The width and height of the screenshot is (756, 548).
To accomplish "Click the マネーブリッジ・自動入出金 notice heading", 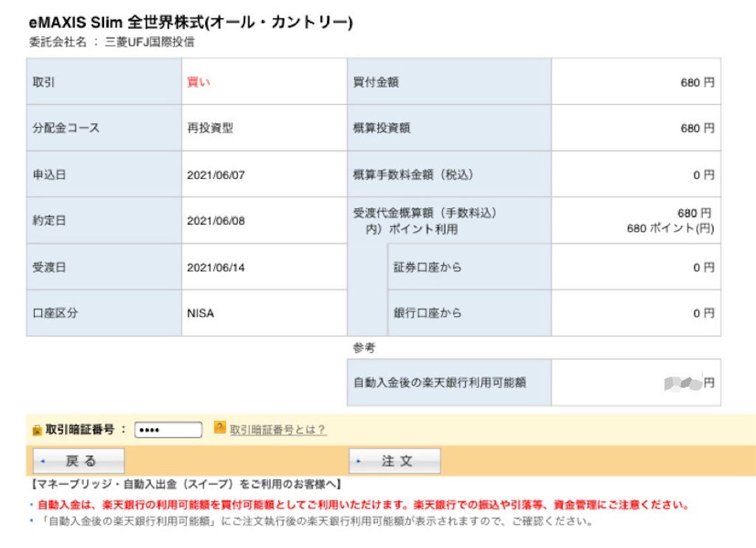I will click(x=187, y=484).
